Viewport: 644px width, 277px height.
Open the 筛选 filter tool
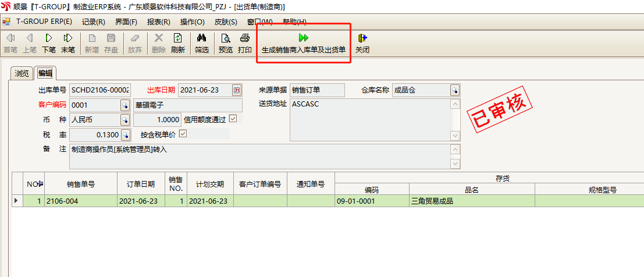202,43
